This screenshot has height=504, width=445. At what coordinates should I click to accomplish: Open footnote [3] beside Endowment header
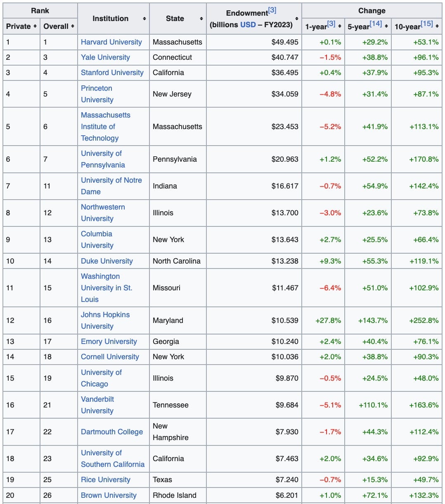point(272,10)
